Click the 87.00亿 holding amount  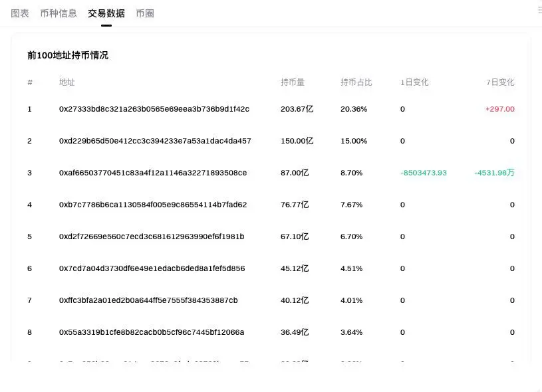(x=295, y=173)
